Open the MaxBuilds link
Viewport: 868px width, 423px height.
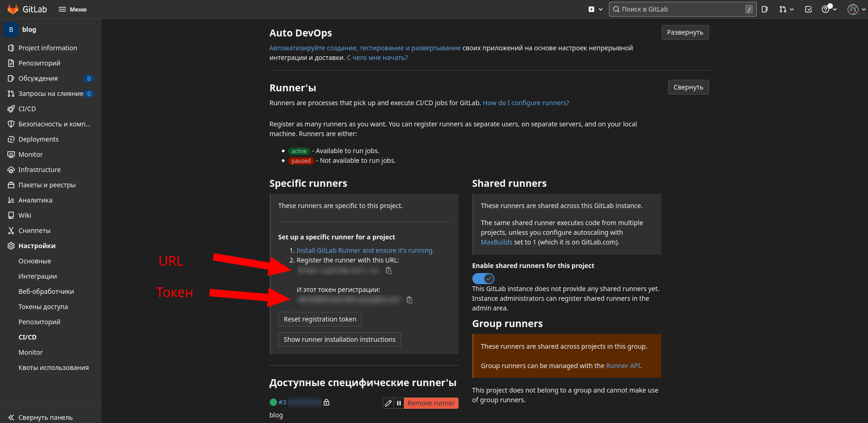[x=496, y=242]
